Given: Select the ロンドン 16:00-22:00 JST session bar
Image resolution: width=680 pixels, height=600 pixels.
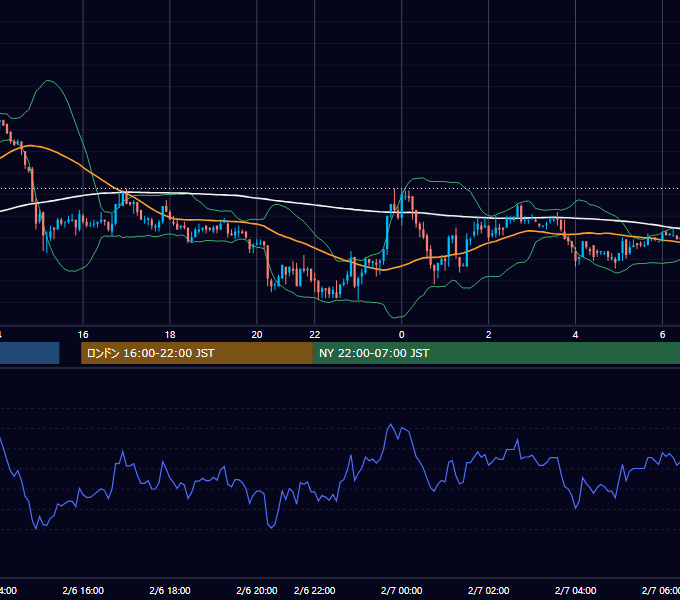Looking at the screenshot, I should (x=196, y=353).
